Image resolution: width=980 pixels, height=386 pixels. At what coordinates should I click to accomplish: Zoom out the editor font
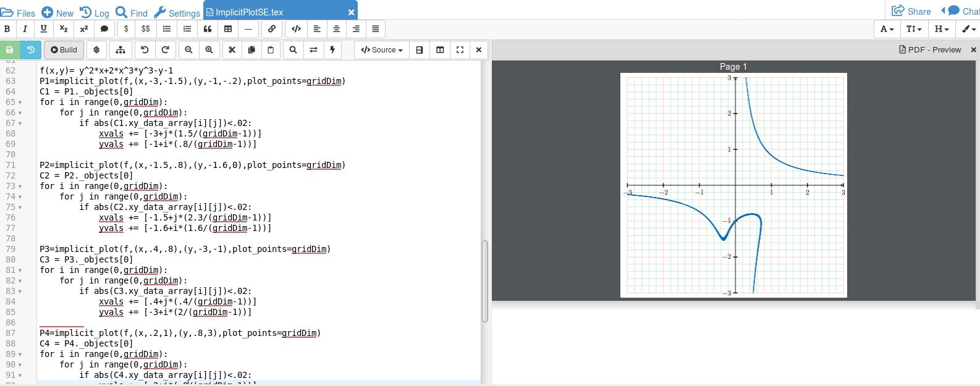189,50
